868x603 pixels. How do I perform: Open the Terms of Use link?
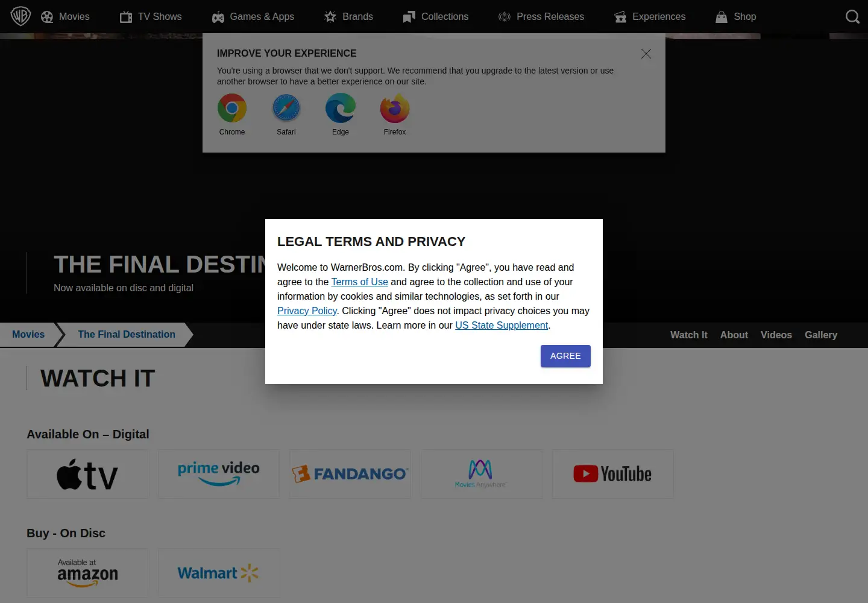[x=359, y=282]
